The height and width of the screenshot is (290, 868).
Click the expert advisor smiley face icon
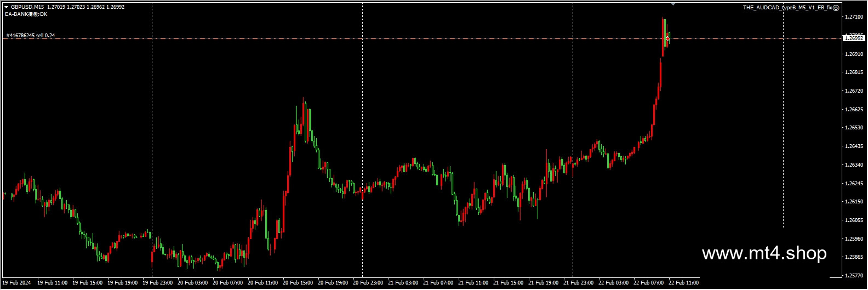pyautogui.click(x=836, y=8)
